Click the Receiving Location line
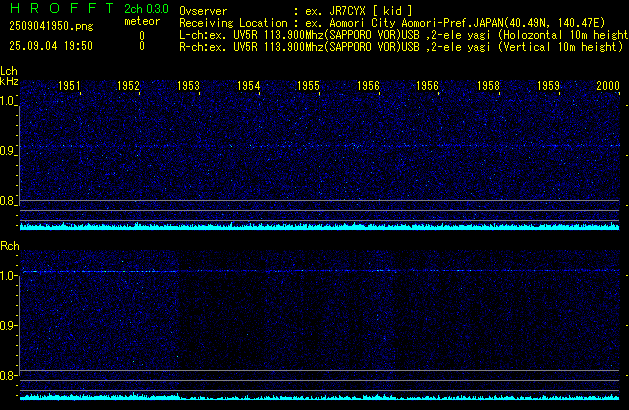The image size is (629, 410). pyautogui.click(x=392, y=23)
